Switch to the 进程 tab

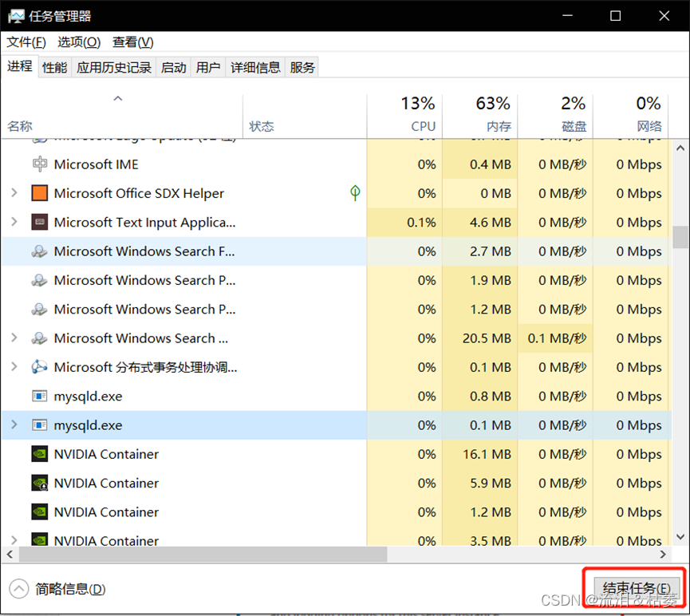click(20, 66)
